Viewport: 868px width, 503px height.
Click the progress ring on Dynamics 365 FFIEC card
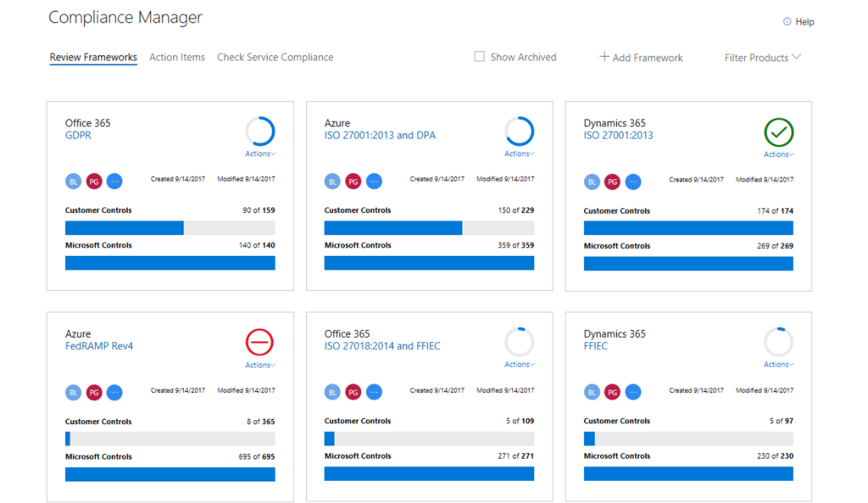[779, 342]
